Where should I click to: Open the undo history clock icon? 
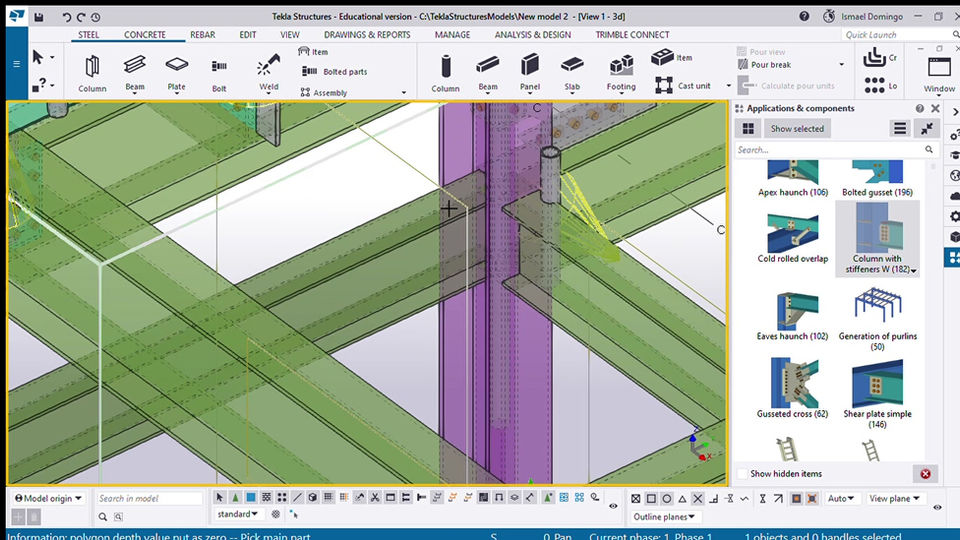(x=96, y=17)
